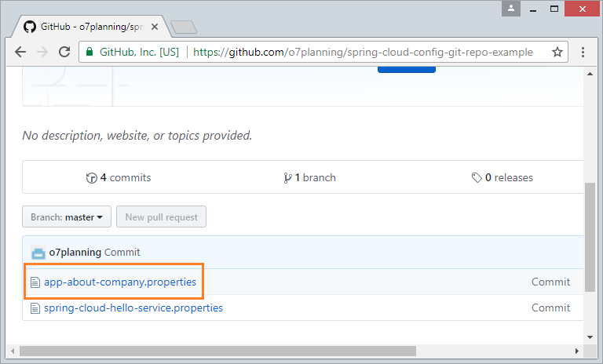Close the GitHub tab with its X
The height and width of the screenshot is (364, 603).
click(x=155, y=27)
